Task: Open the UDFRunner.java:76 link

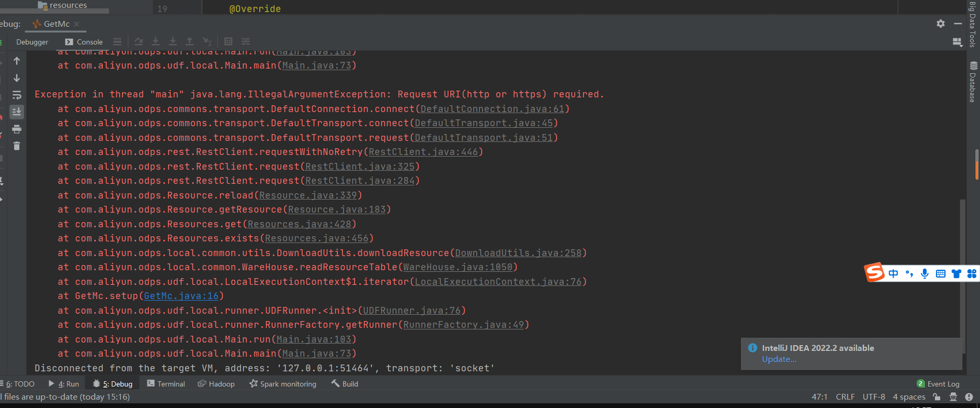Action: (412, 311)
